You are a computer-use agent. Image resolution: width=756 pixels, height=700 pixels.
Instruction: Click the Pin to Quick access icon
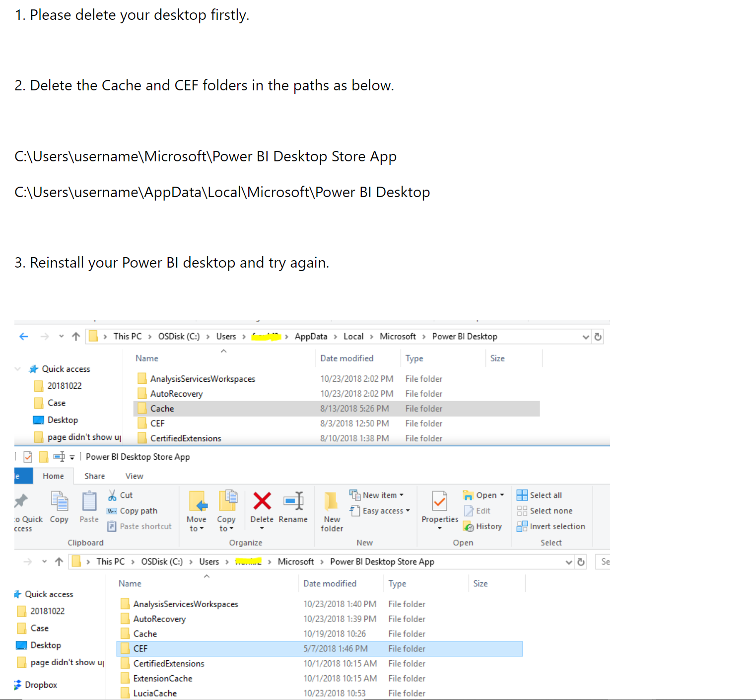(21, 500)
